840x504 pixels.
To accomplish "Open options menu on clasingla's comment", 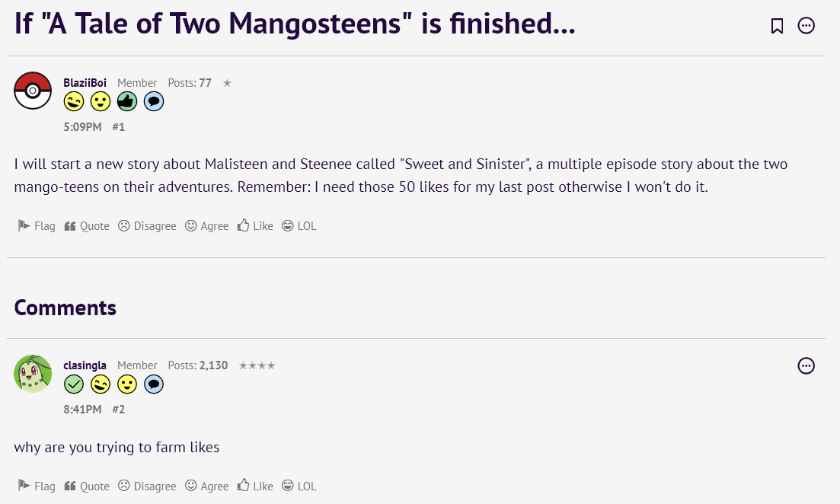I will [806, 366].
